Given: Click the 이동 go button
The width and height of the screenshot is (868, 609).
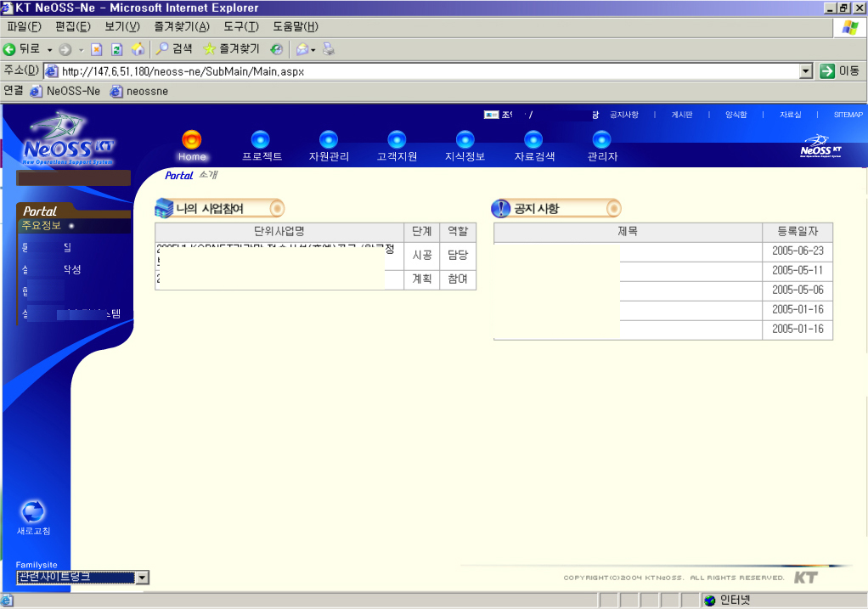Looking at the screenshot, I should 839,71.
